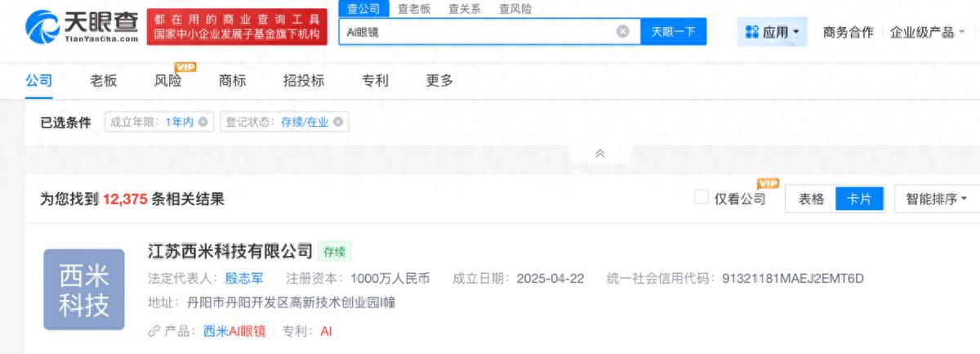Select the 查老板 search tab
980x354 pixels.
[x=413, y=9]
